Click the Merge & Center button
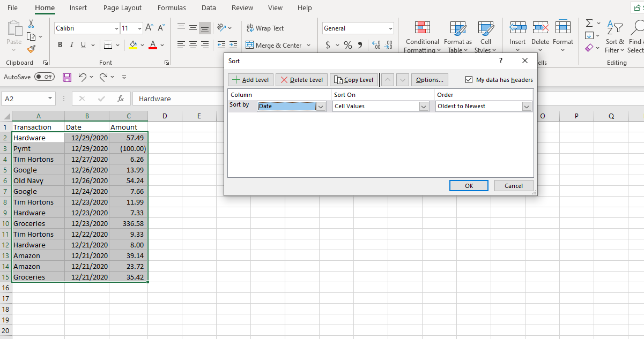This screenshot has height=339, width=644. [x=274, y=45]
